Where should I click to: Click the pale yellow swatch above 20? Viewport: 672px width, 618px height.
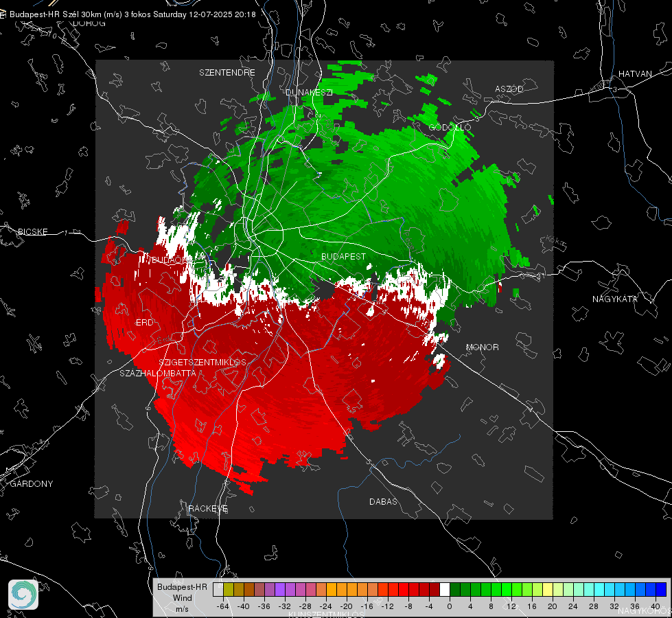548,589
